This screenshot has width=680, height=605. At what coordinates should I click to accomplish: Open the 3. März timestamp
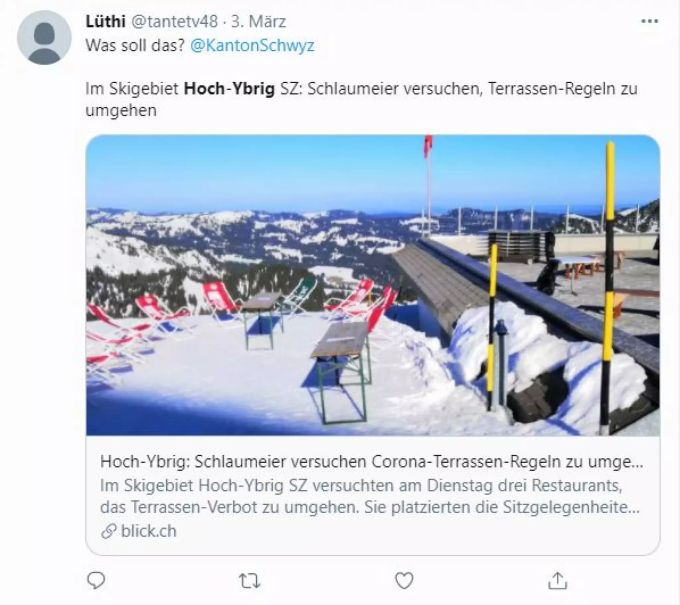[258, 21]
